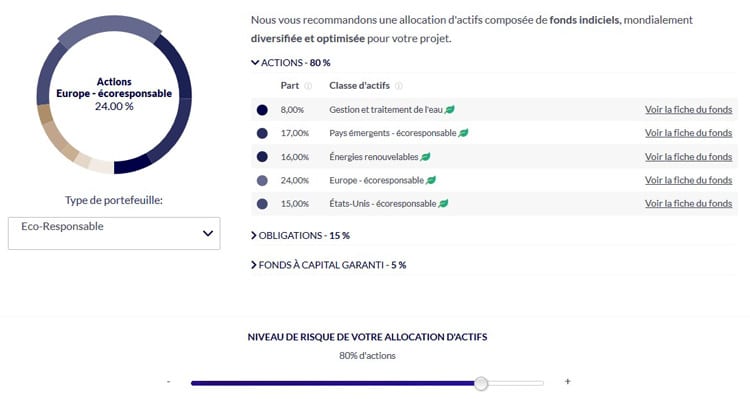Image resolution: width=750 pixels, height=399 pixels.
Task: Click the risk level slider handle
Action: 481,383
